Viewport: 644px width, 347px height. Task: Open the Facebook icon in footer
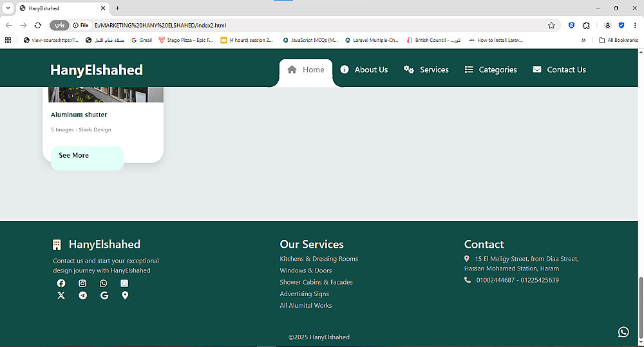(x=61, y=283)
